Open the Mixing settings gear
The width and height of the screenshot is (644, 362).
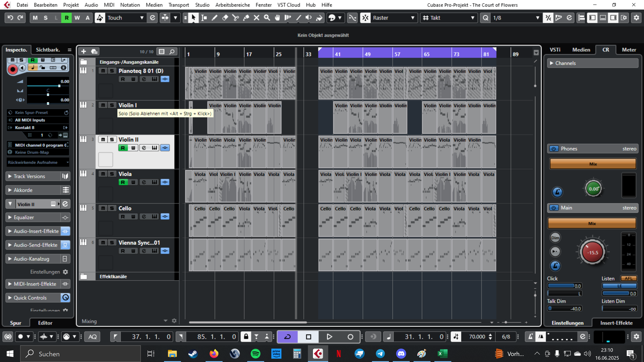pos(174,321)
